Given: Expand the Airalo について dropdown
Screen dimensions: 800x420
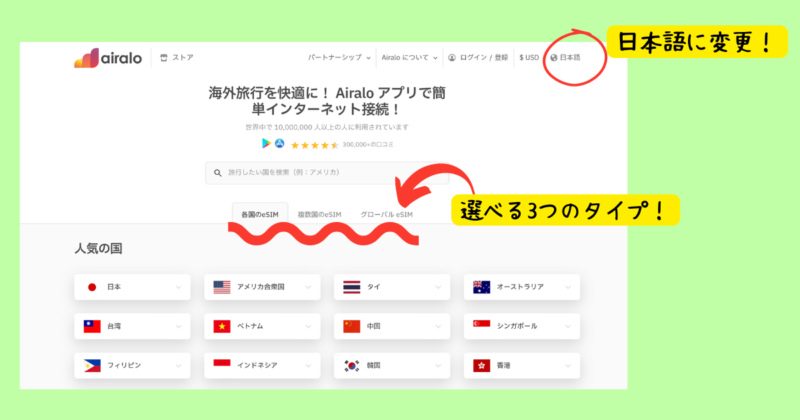Looking at the screenshot, I should pos(409,58).
